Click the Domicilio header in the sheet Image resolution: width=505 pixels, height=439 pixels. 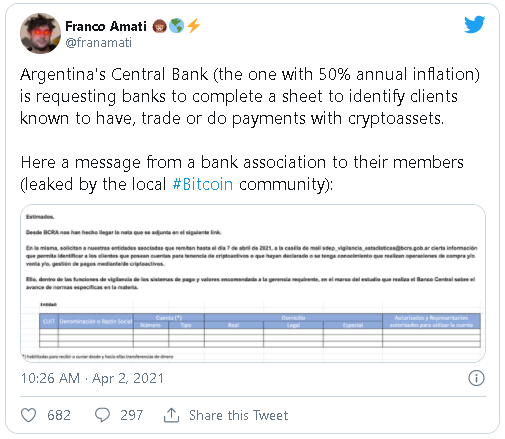(x=293, y=318)
